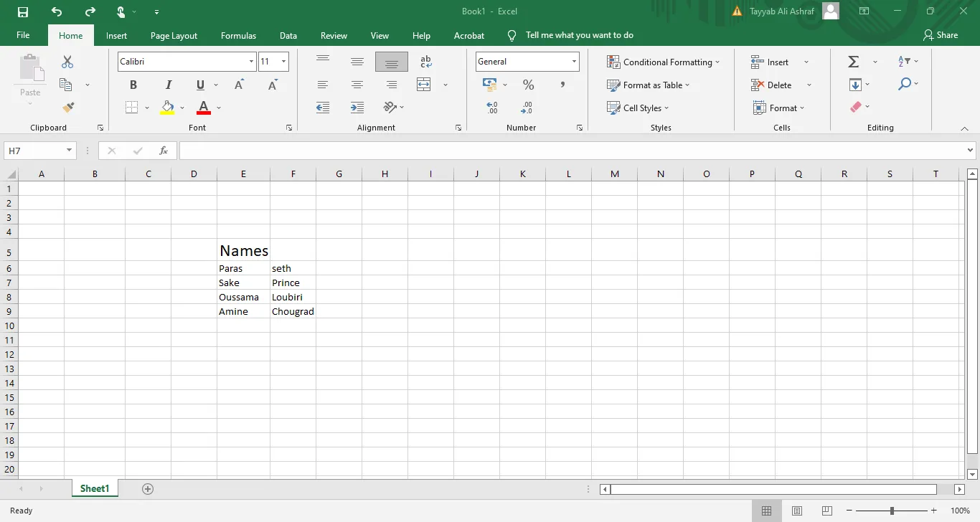
Task: Click the Wrap Text icon
Action: pyautogui.click(x=425, y=62)
